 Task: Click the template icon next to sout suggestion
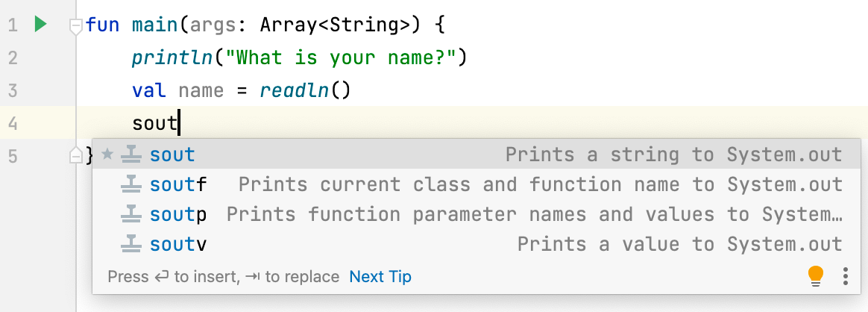[x=130, y=154]
